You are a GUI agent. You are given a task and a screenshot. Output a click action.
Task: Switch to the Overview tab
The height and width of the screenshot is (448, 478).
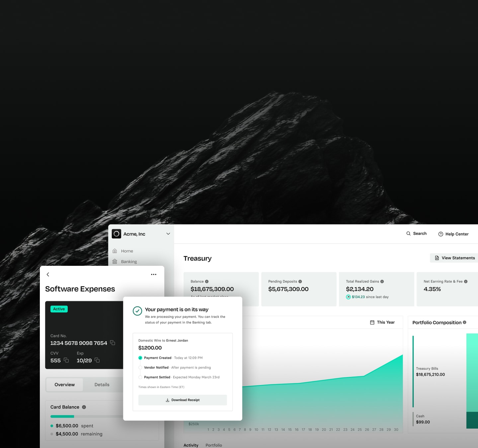65,385
